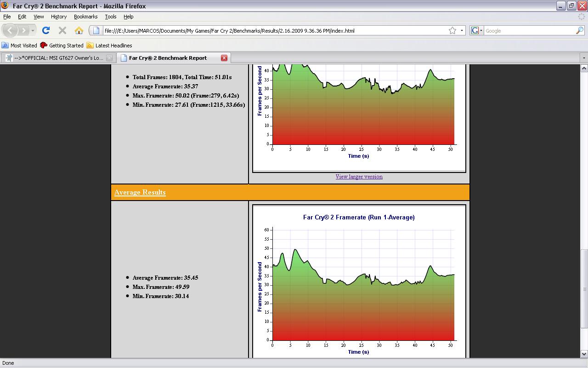Image resolution: width=588 pixels, height=368 pixels.
Task: Click the Stop loading X icon
Action: pos(62,30)
